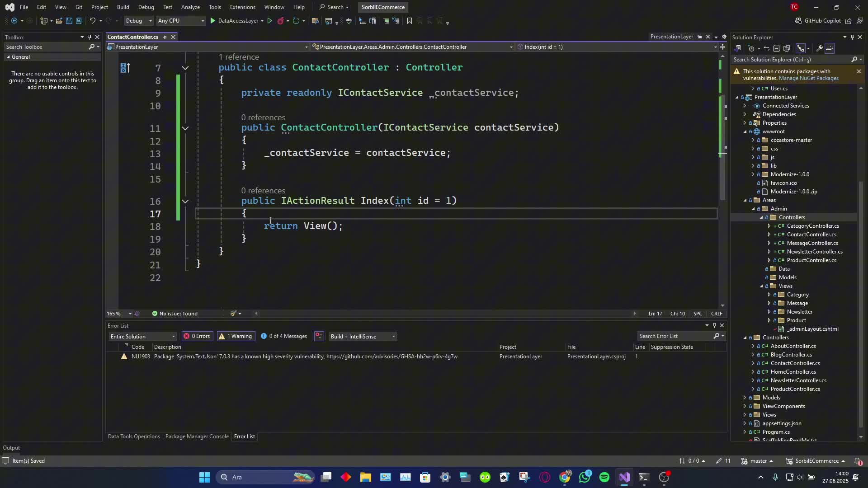
Task: Toggle auto-hide pin on Error List panel
Action: pos(715,325)
